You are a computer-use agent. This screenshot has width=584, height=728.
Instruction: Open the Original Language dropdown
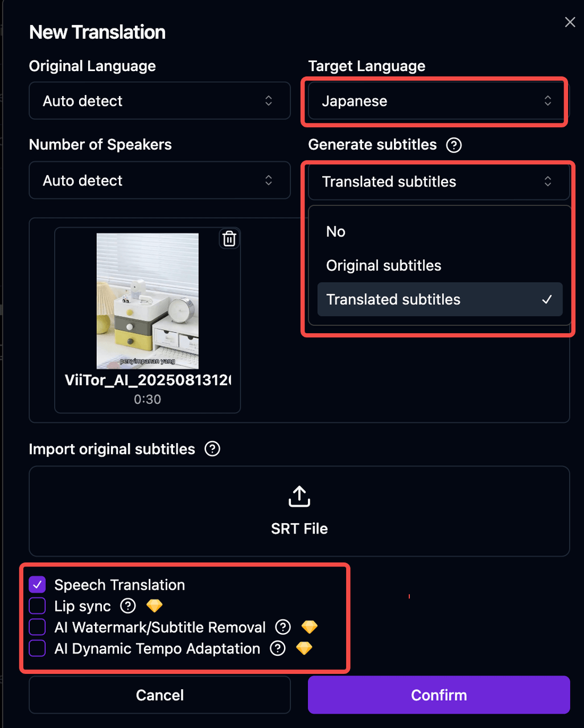(159, 101)
